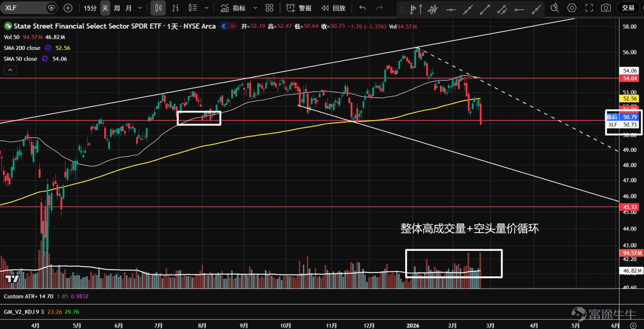The height and width of the screenshot is (329, 644).
Task: Open time axis settings gear icon
Action: coord(633,325)
